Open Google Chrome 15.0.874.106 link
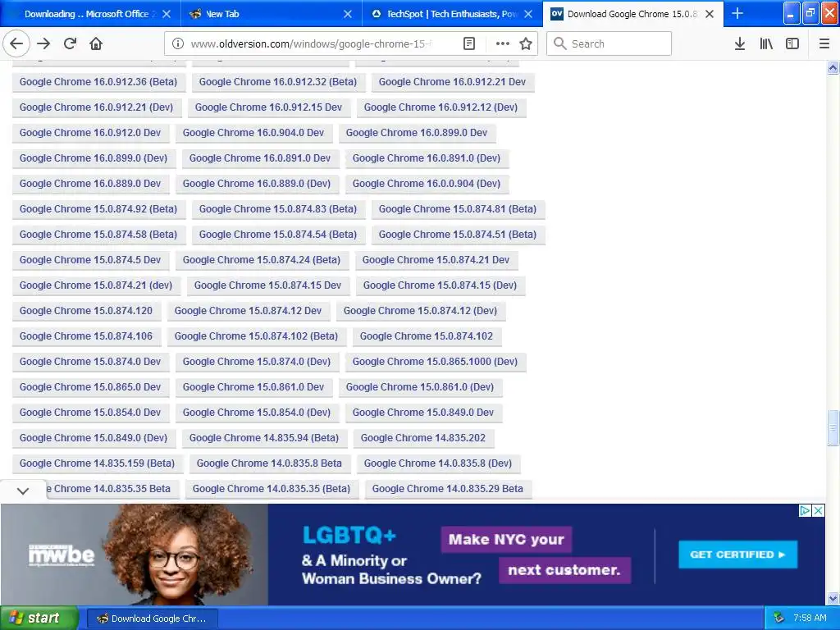Viewport: 840px width, 630px height. click(x=86, y=336)
